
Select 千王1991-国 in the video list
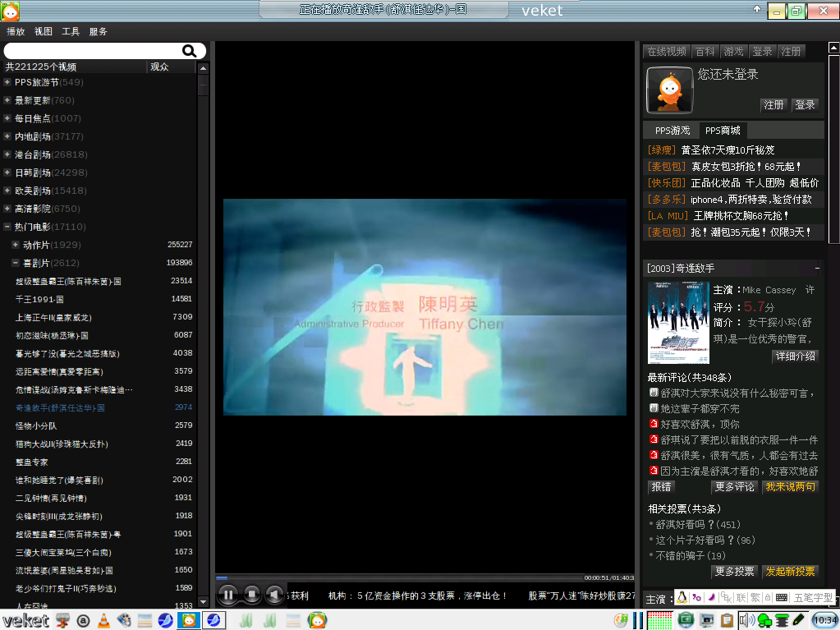tap(39, 300)
